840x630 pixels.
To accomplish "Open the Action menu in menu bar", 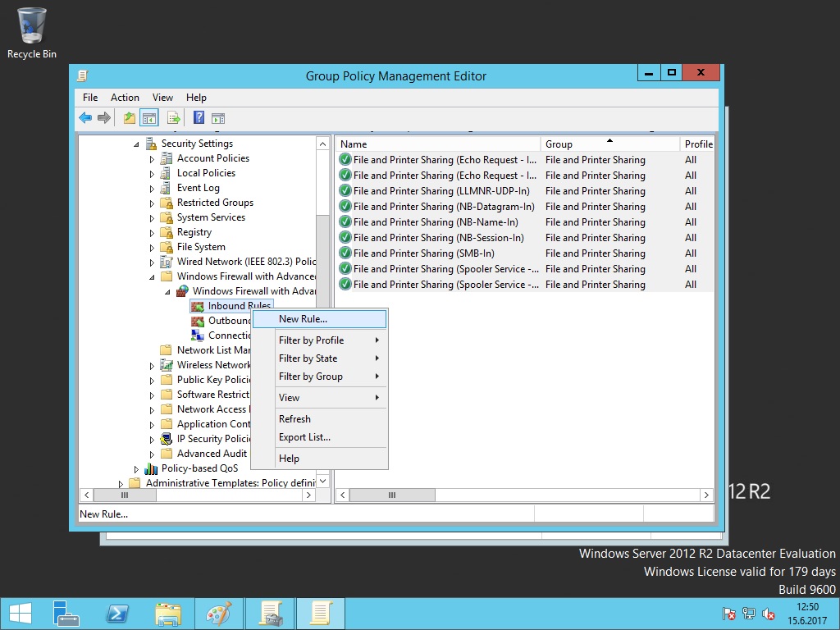I will 125,98.
